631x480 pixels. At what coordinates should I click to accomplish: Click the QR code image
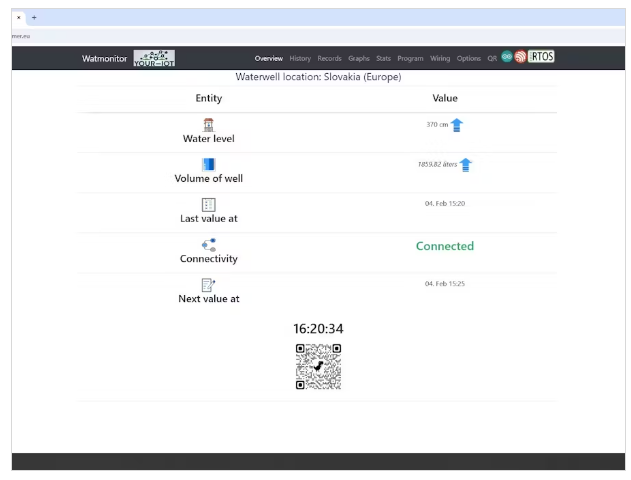click(318, 366)
